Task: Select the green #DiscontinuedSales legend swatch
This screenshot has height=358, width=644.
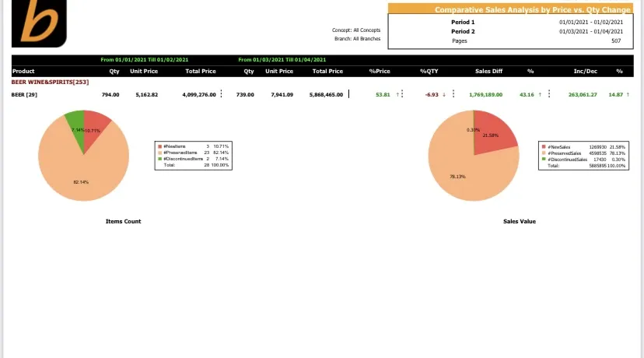Action: (544, 159)
